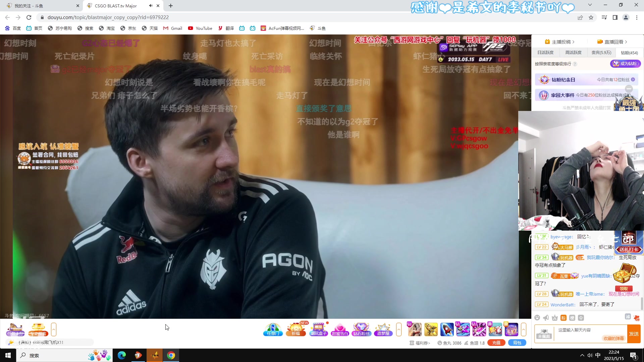Image resolution: width=644 pixels, height=362 pixels.
Task: Toggle the 梗 meme chat option
Action: click(572, 318)
